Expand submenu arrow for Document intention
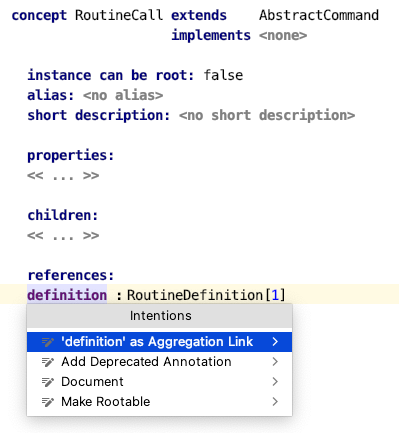Image resolution: width=399 pixels, height=433 pixels. click(x=275, y=382)
